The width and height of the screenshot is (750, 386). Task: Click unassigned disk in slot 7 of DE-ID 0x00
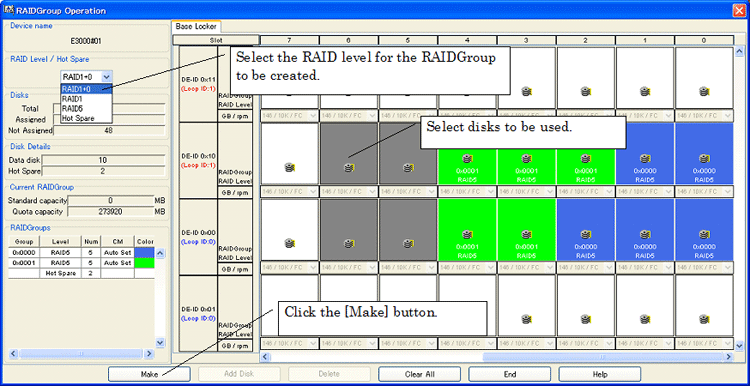(290, 230)
